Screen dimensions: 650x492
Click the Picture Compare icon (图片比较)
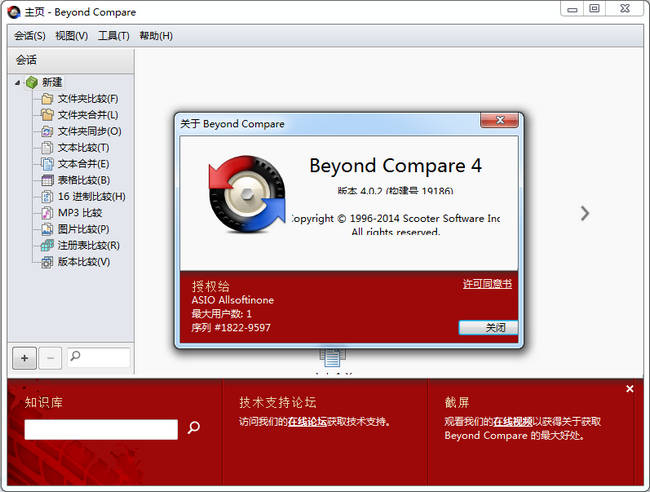pyautogui.click(x=47, y=229)
